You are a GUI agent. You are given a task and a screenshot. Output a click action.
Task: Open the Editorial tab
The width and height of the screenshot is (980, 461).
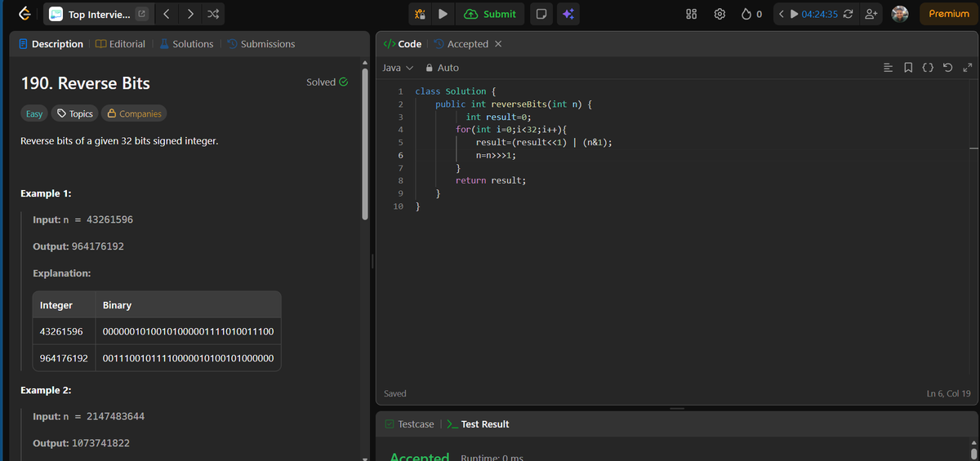121,44
